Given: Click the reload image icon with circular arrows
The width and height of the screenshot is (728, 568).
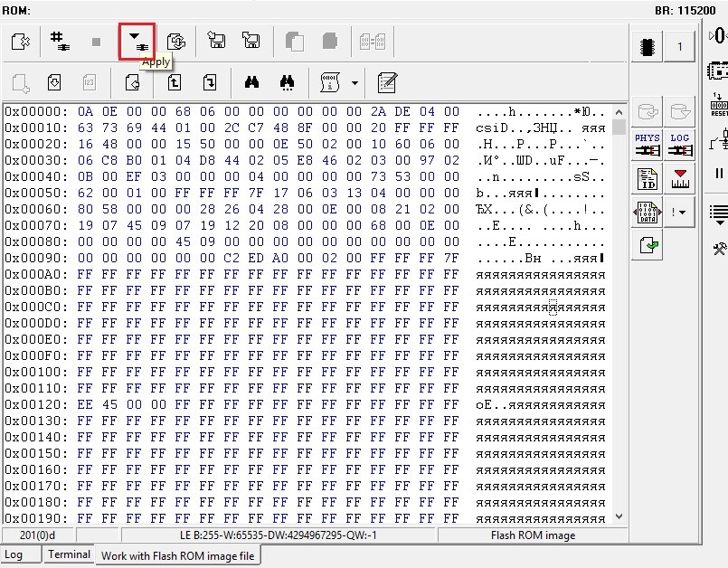Looking at the screenshot, I should pyautogui.click(x=176, y=42).
